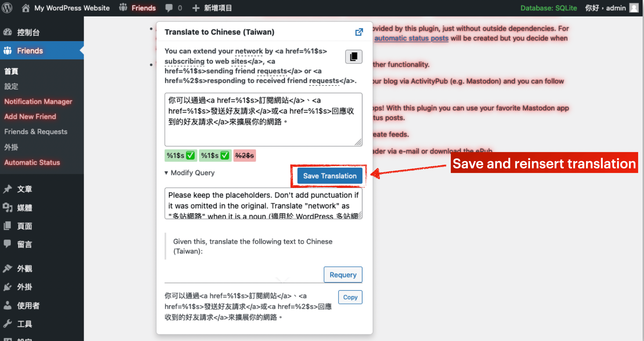Click the Automatic Status menu item
Image resolution: width=644 pixels, height=341 pixels.
pyautogui.click(x=32, y=162)
